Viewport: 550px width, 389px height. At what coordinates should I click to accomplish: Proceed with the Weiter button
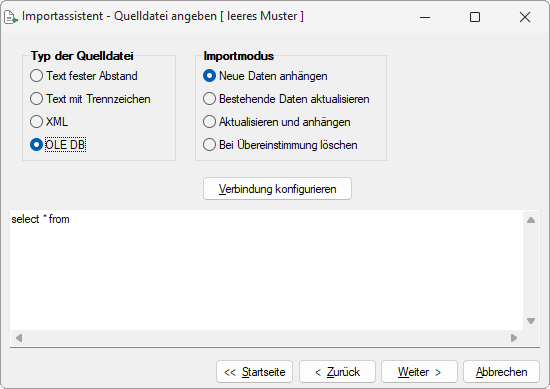pos(420,372)
